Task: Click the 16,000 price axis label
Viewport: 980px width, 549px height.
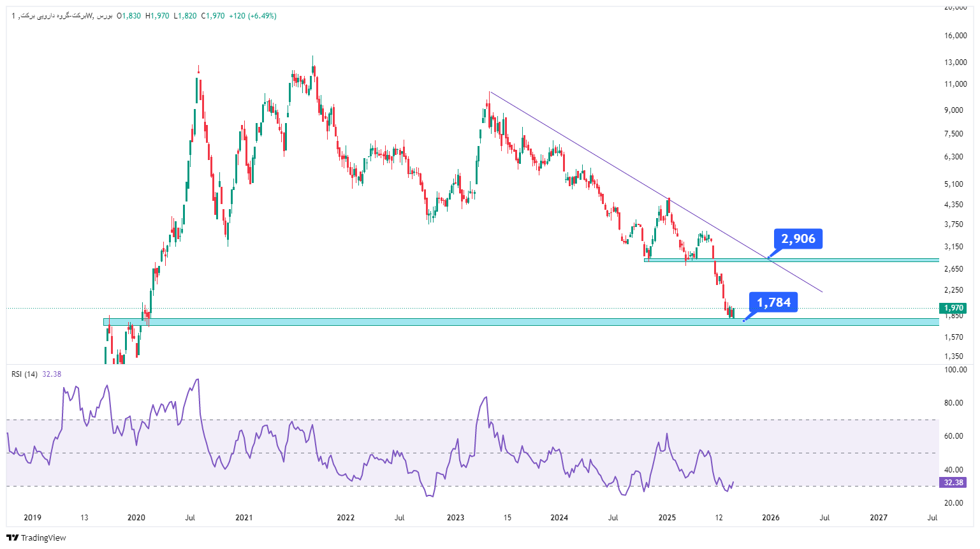Action: 956,36
